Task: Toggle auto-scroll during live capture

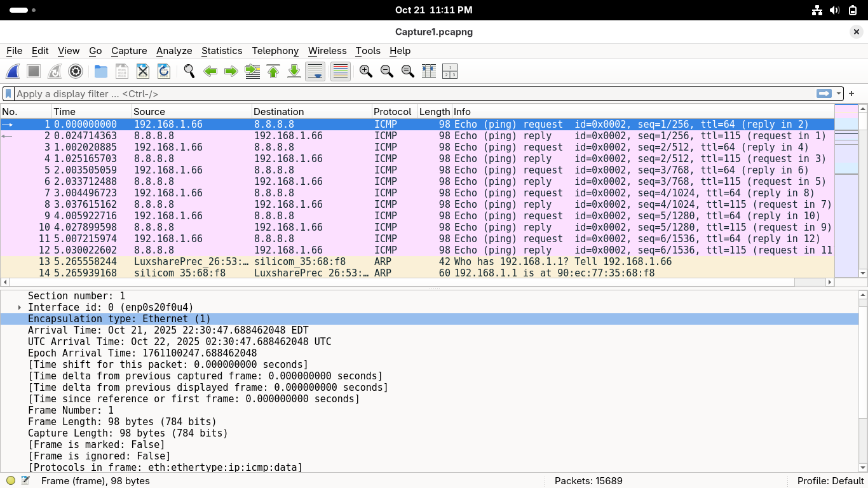Action: [x=315, y=72]
